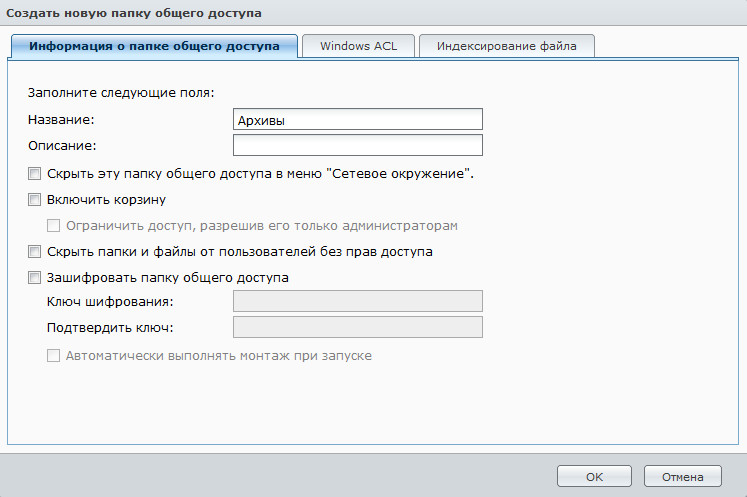Toggle the Включить корзину checkbox
The image size is (747, 497).
[36, 199]
